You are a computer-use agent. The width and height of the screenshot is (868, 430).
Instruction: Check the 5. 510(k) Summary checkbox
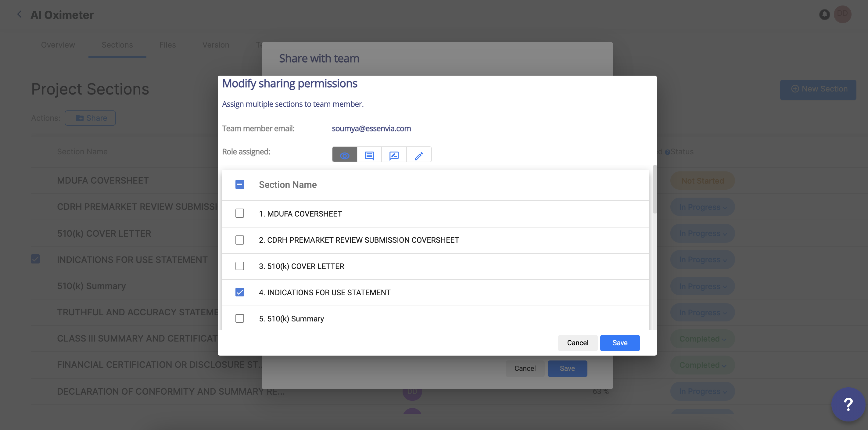[240, 318]
